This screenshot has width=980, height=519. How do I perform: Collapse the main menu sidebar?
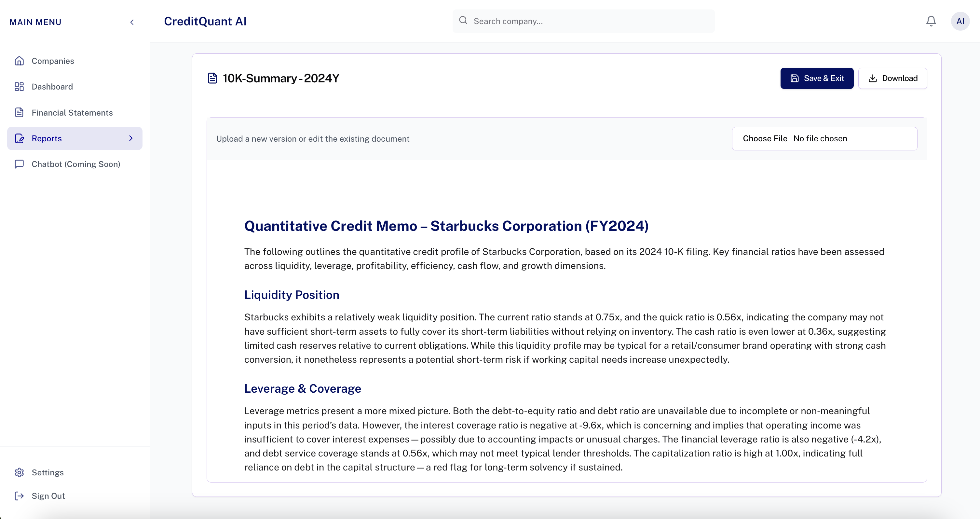(x=132, y=22)
